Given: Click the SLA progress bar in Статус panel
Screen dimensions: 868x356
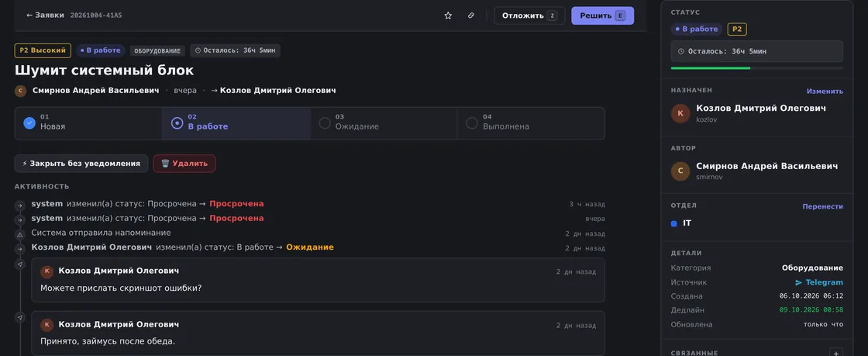Looking at the screenshot, I should (x=756, y=68).
